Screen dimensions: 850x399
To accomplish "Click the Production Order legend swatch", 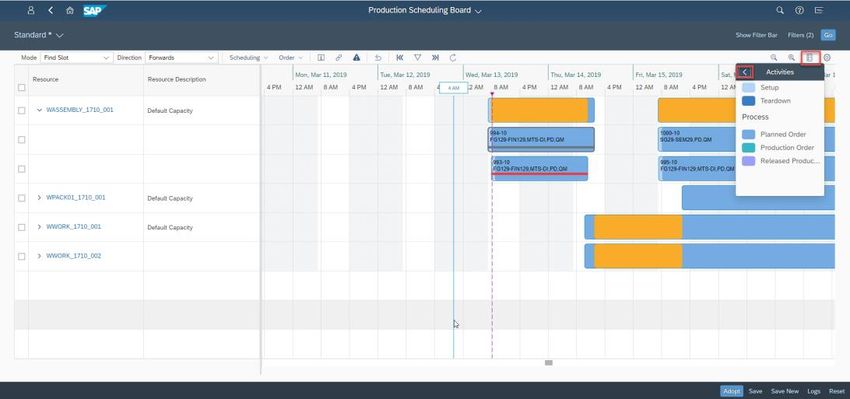I will (748, 147).
